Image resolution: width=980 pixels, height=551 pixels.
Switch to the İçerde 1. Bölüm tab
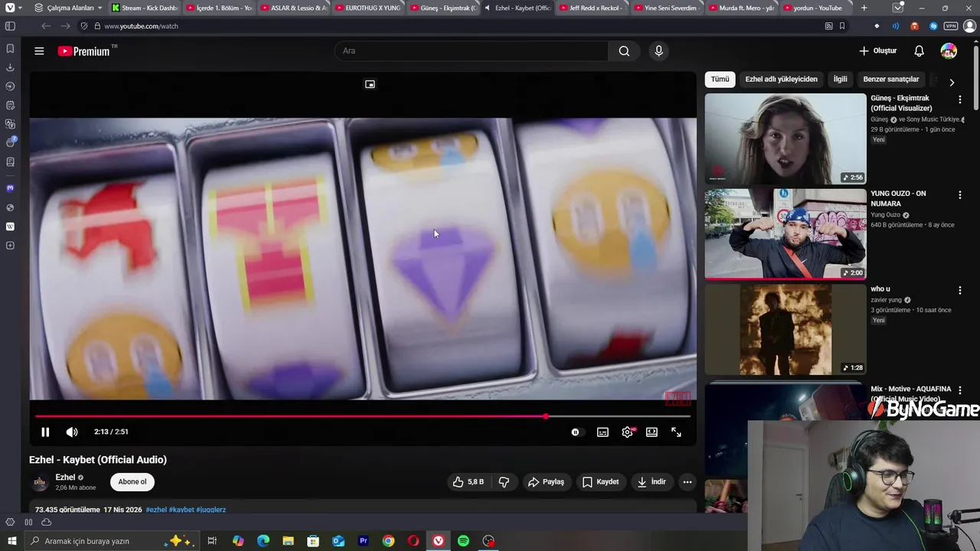coord(219,8)
